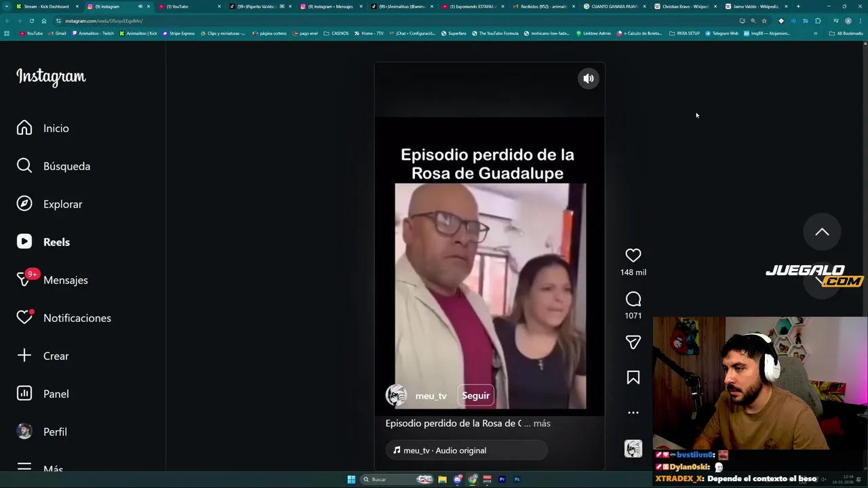868x488 pixels.
Task: Open Búsqueda in the Instagram sidebar
Action: click(x=54, y=166)
